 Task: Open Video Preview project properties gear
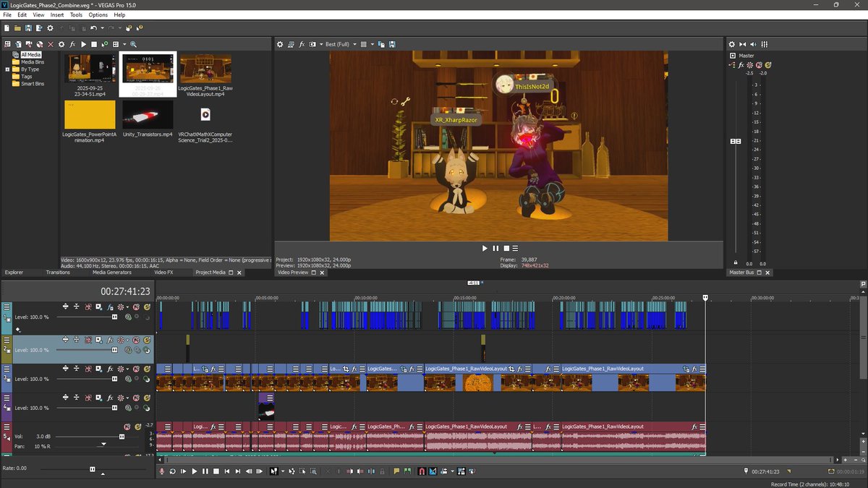[x=281, y=44]
